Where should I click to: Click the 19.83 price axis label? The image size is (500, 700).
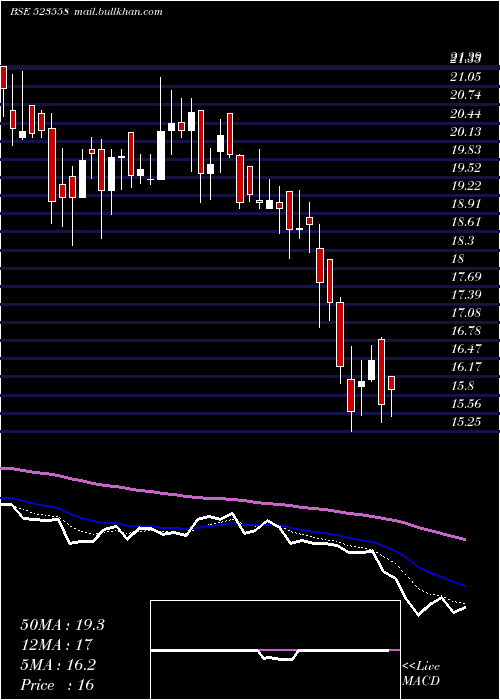(x=466, y=150)
